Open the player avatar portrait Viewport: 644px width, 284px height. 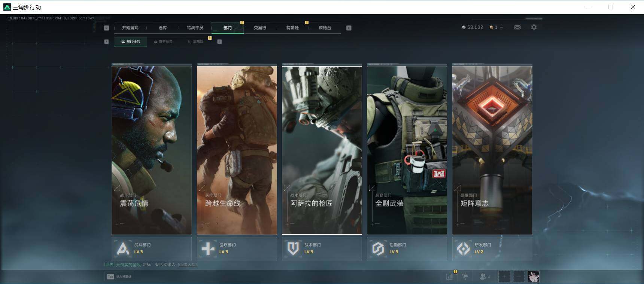533,277
